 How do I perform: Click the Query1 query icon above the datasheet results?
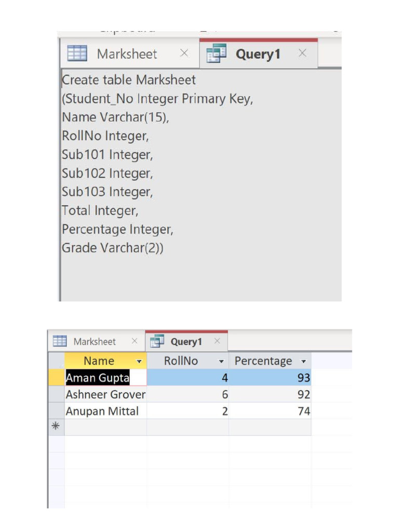157,341
